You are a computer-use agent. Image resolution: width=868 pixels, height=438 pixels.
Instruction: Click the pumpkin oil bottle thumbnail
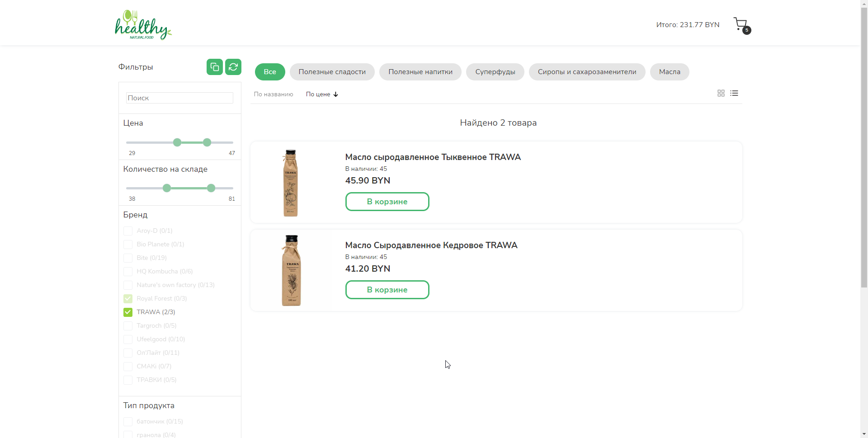[290, 183]
